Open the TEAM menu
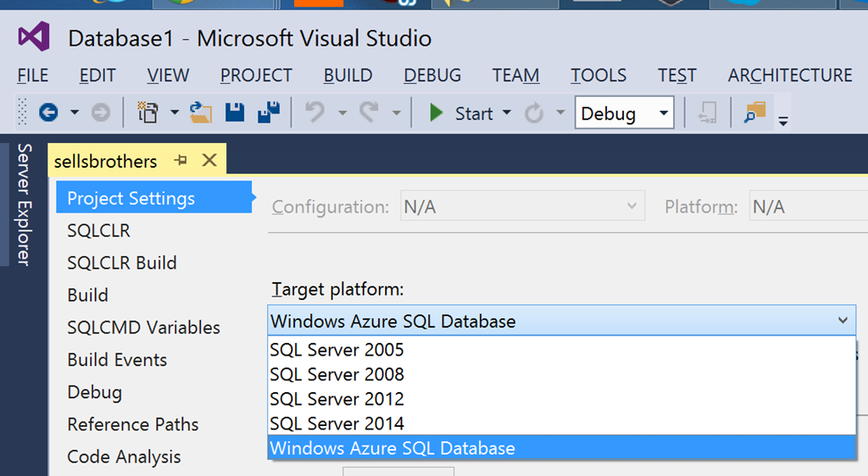The width and height of the screenshot is (868, 476). (x=516, y=75)
